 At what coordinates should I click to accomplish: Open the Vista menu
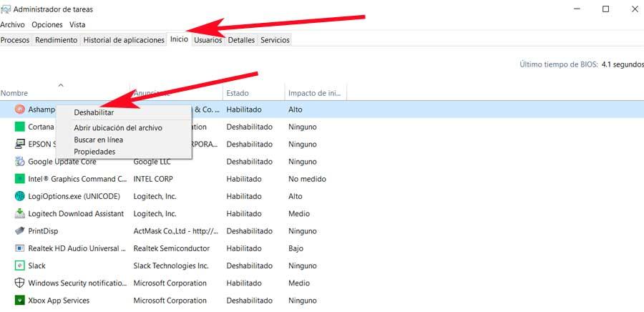pyautogui.click(x=77, y=24)
